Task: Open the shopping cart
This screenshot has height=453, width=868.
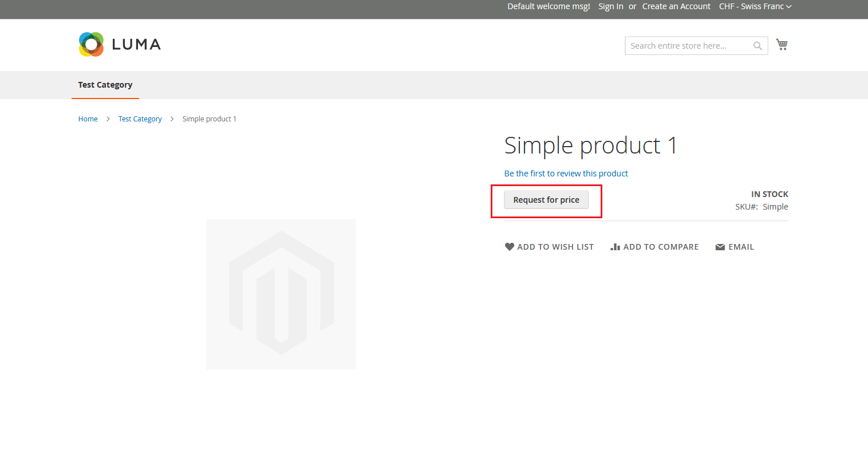Action: [782, 44]
